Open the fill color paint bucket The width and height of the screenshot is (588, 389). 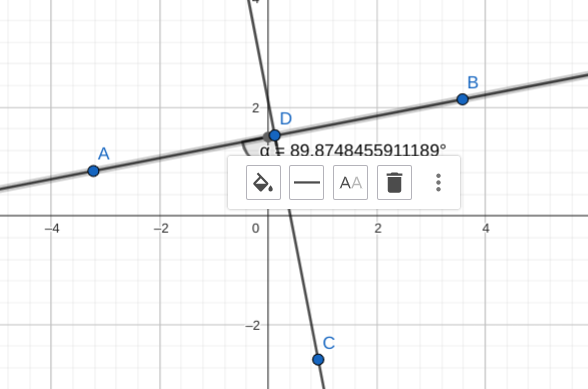point(263,183)
